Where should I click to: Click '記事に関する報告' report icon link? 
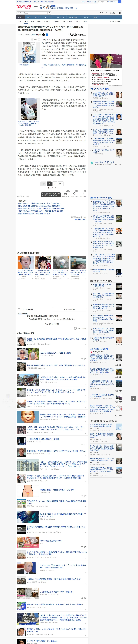(24, 196)
